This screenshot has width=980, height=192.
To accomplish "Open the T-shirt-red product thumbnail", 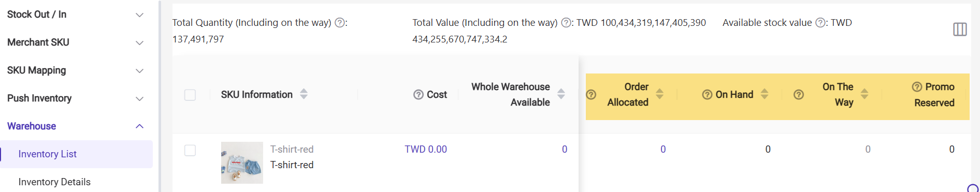I will pos(242,163).
